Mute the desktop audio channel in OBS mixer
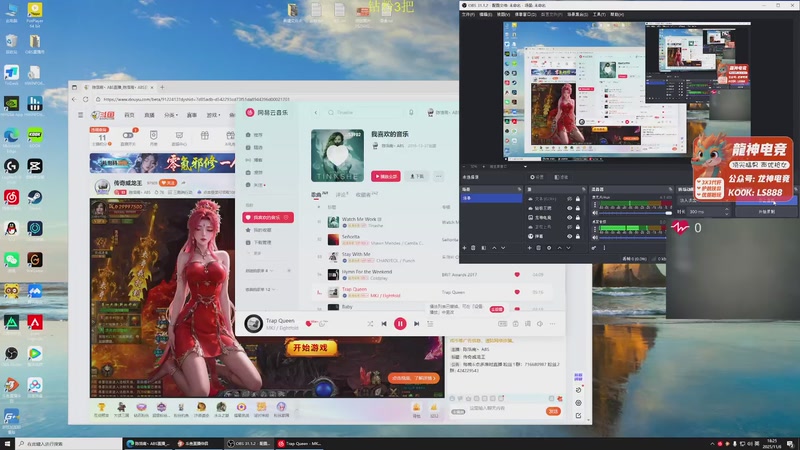The height and width of the screenshot is (450, 800). [x=594, y=237]
